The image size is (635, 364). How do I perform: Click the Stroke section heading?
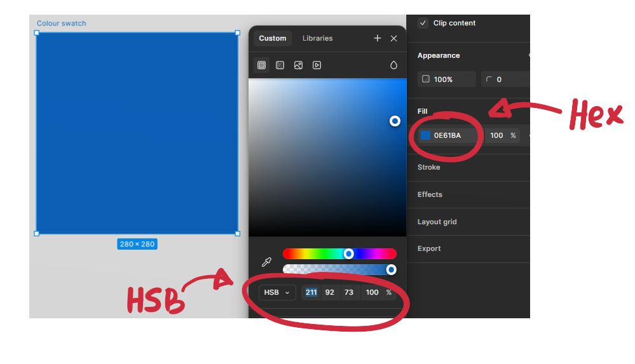[429, 167]
